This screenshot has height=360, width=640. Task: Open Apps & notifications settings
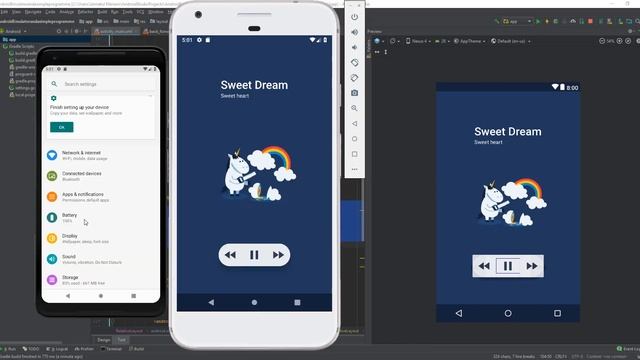(101, 197)
